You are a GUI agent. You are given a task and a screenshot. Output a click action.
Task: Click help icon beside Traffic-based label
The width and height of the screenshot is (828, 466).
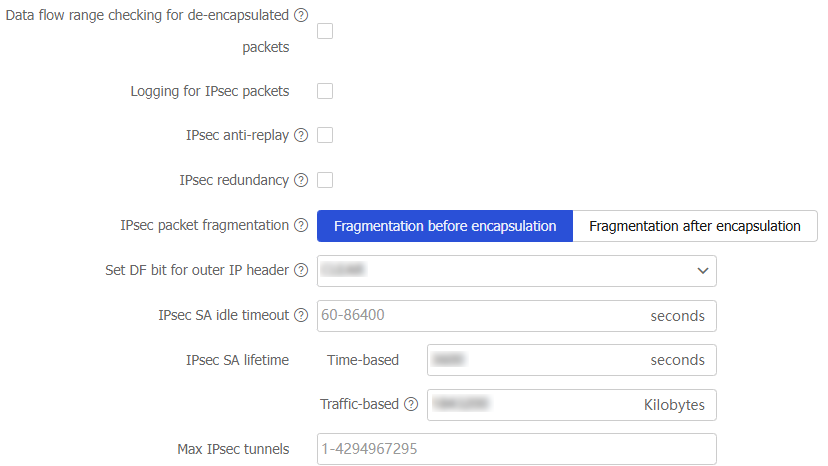pyautogui.click(x=410, y=404)
